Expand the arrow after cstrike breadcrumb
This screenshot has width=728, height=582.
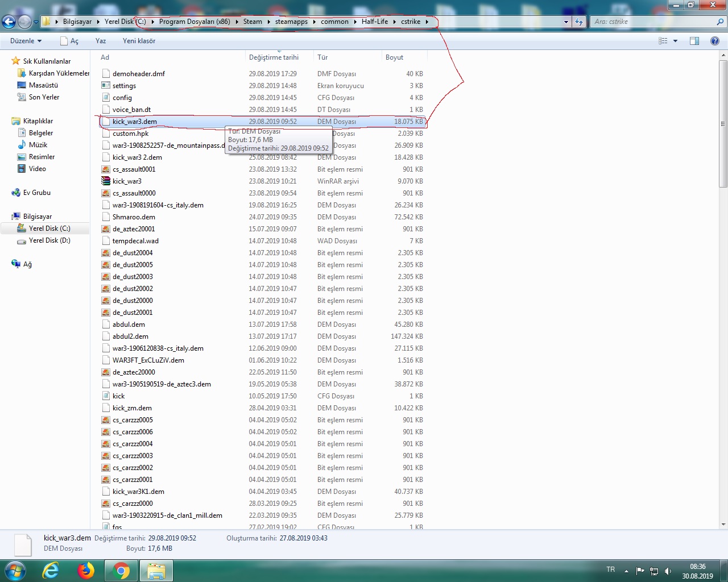pyautogui.click(x=427, y=22)
